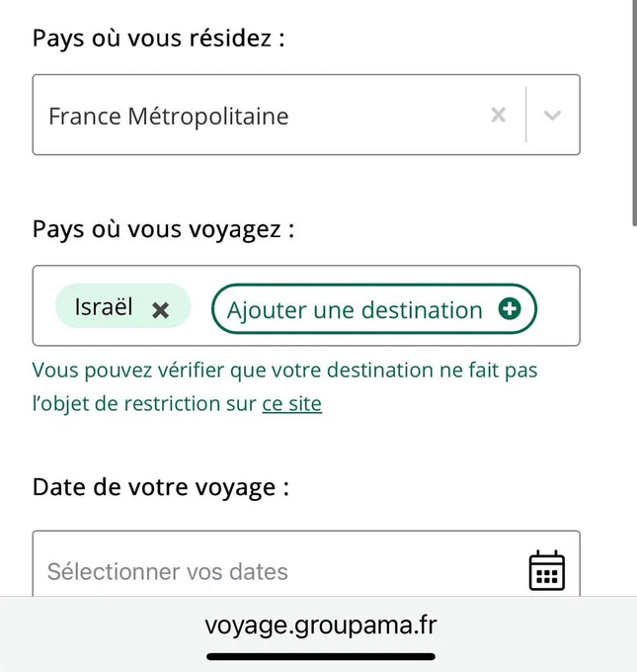Click the destination restriction helper text

pyautogui.click(x=284, y=386)
